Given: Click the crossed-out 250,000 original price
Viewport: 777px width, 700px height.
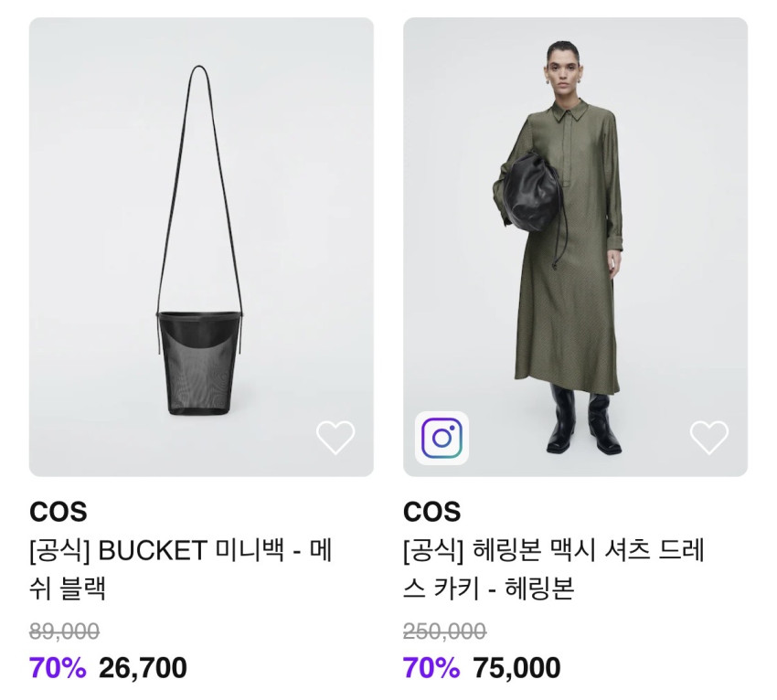Looking at the screenshot, I should coord(444,631).
